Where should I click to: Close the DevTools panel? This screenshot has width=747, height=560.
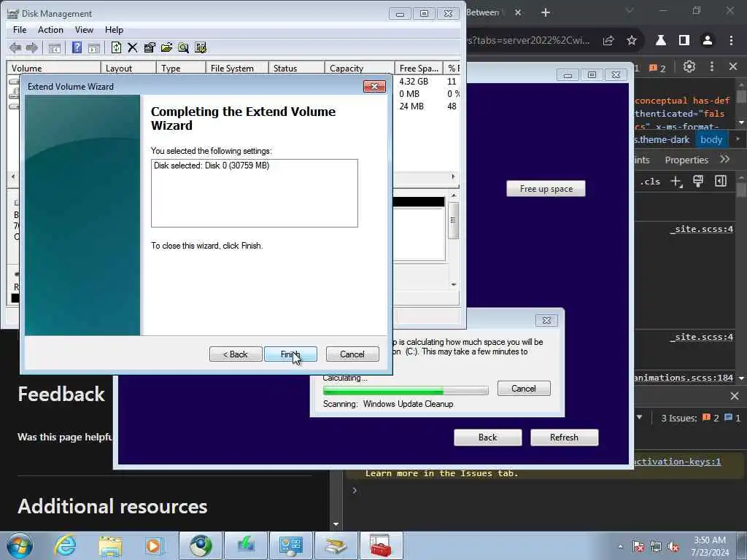(733, 66)
